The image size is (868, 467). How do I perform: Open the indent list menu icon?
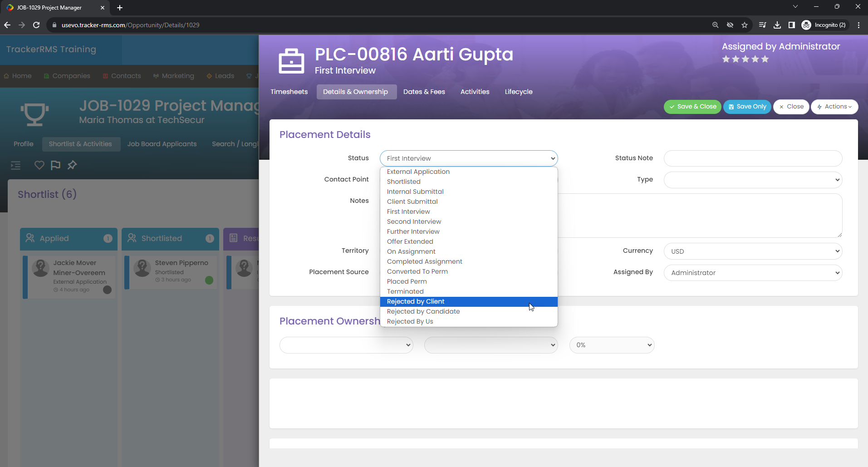(x=15, y=165)
